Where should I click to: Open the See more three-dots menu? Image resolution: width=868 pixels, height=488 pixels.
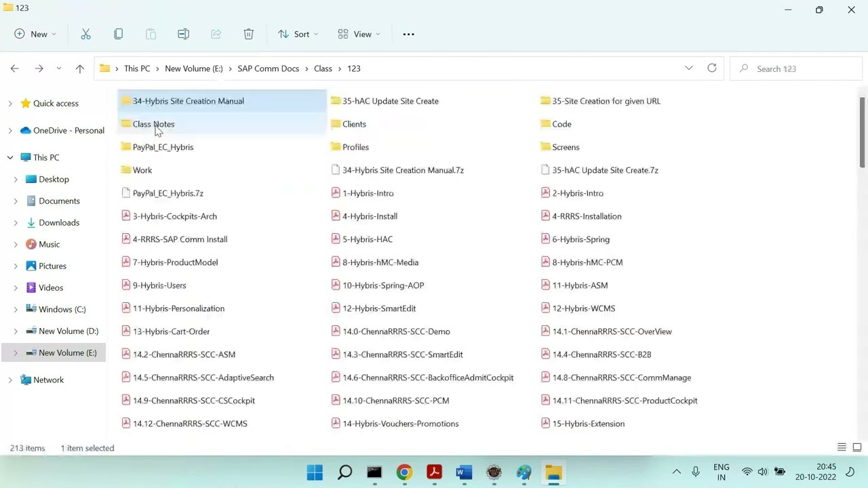[408, 34]
